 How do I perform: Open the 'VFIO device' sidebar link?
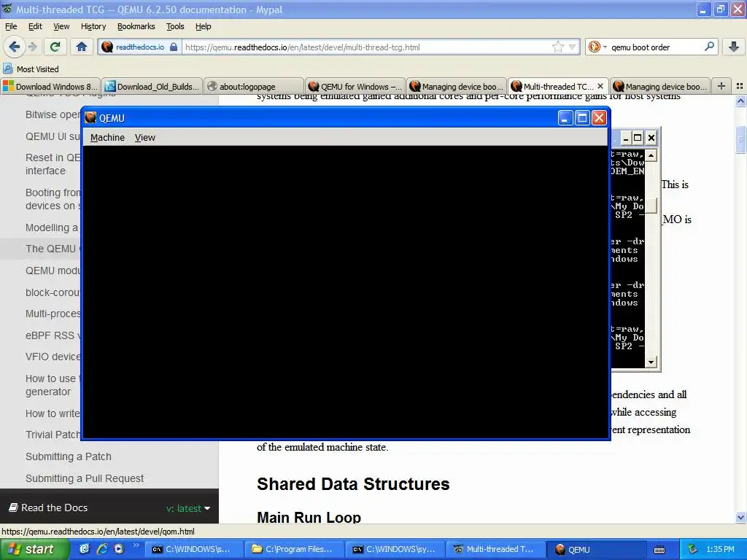point(53,357)
